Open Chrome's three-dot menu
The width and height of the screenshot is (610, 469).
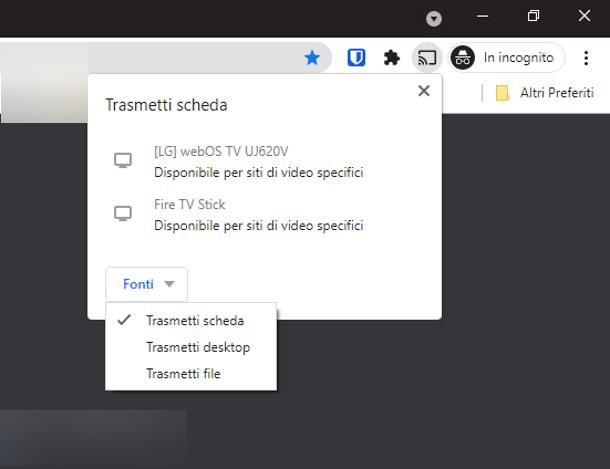586,58
